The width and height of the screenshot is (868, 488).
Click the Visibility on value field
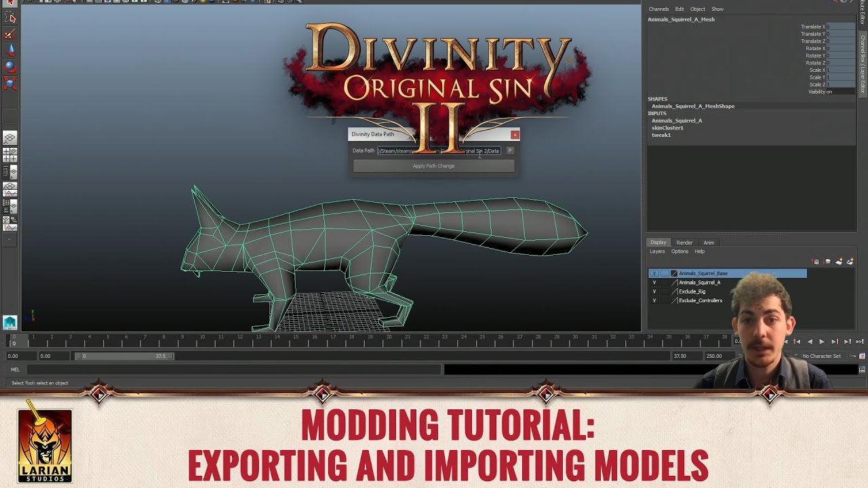840,91
